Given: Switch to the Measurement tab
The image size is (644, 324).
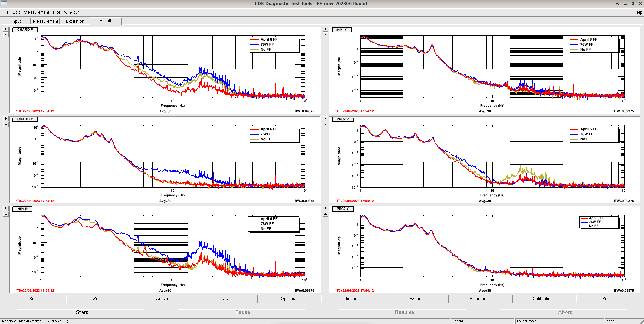Looking at the screenshot, I should click(45, 21).
